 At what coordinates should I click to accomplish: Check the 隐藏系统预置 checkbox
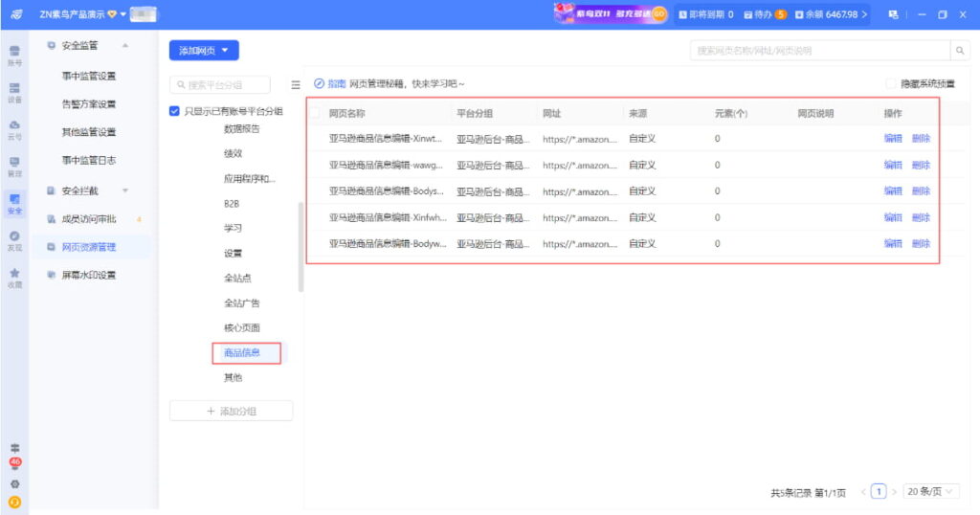(x=891, y=83)
